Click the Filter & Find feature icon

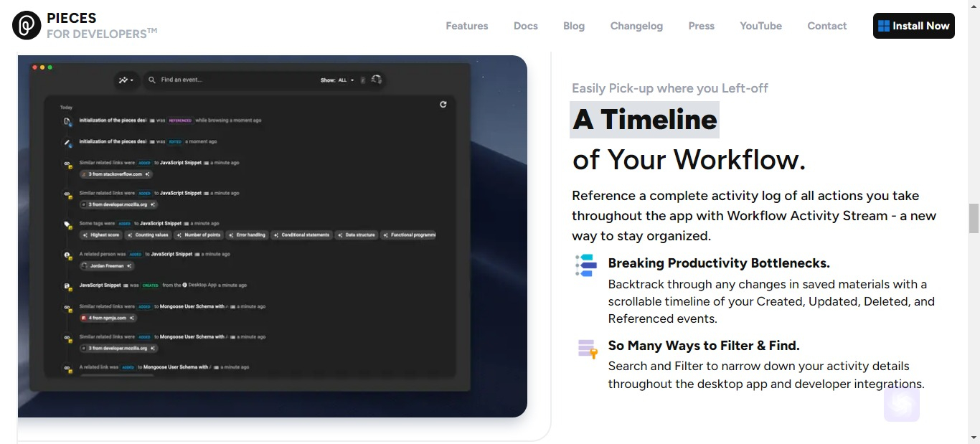(x=588, y=349)
